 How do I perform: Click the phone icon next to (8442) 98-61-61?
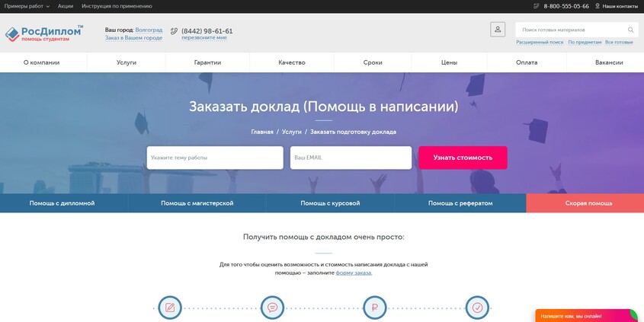coord(174,31)
